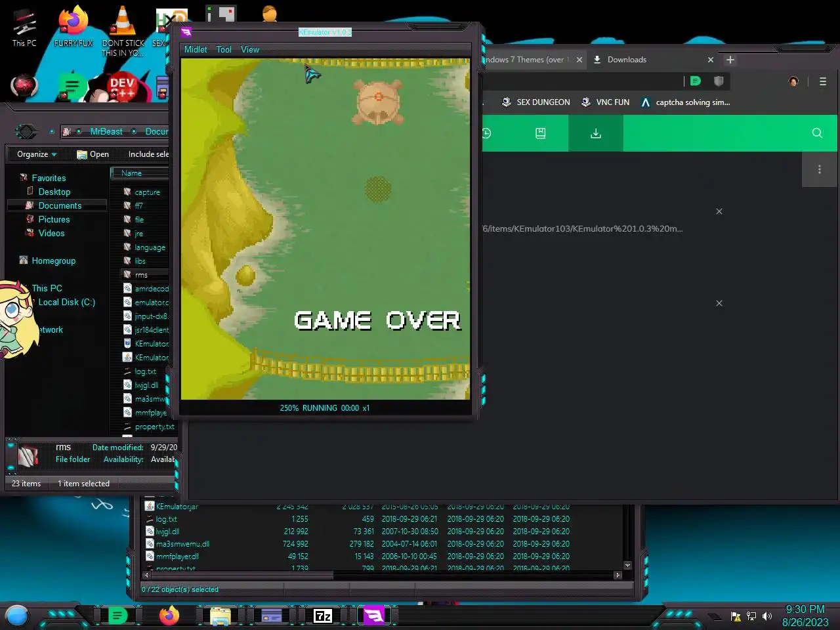Open the three-dot downloads options menu
This screenshot has width=840, height=630.
819,169
